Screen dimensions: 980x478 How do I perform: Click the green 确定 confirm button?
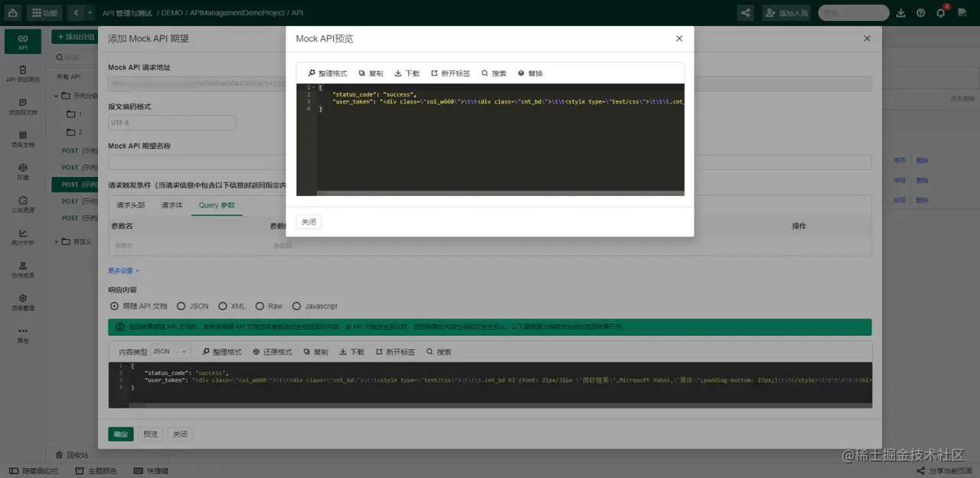pyautogui.click(x=121, y=434)
